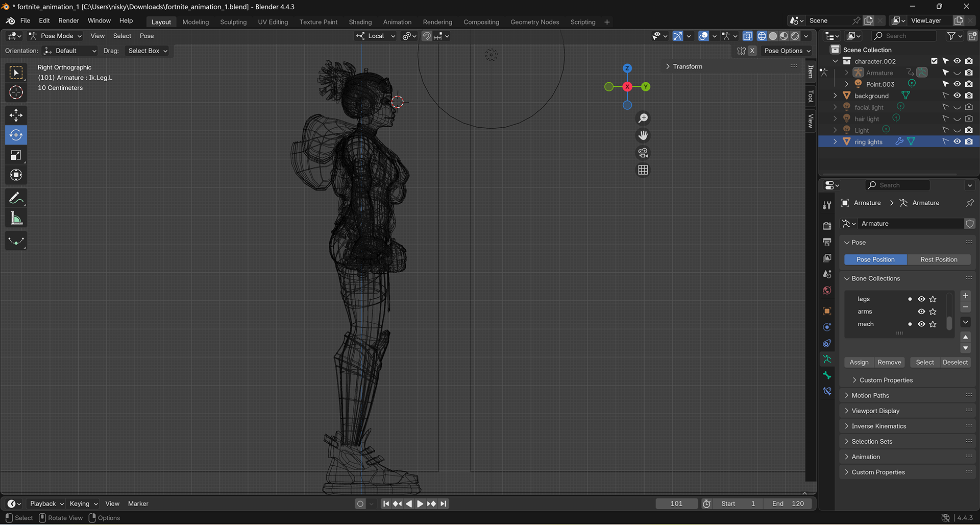Expand the Motion Paths panel

point(870,395)
